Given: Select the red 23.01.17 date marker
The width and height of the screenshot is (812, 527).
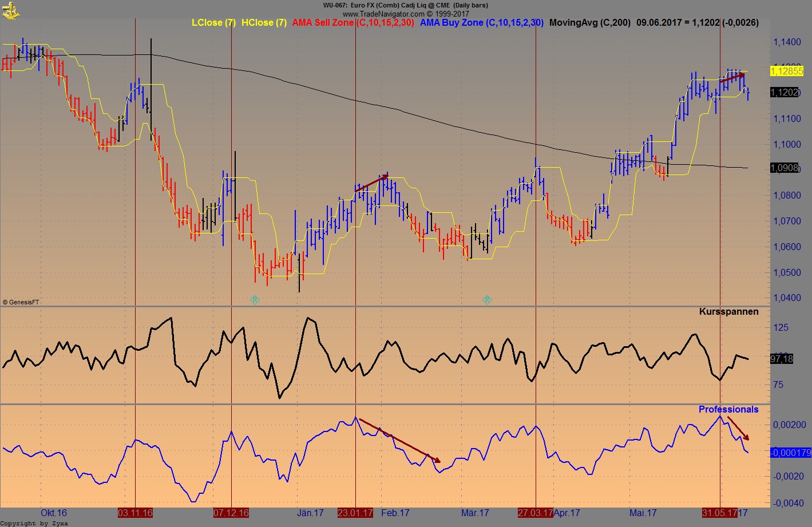Looking at the screenshot, I should [355, 513].
